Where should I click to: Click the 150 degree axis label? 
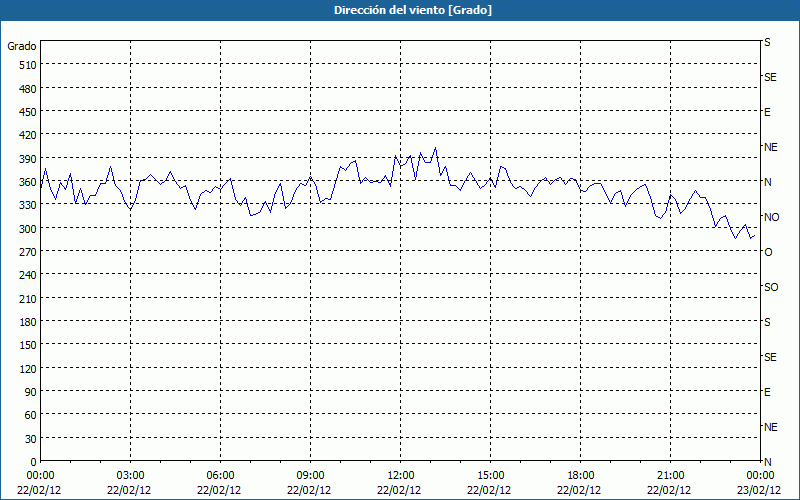pyautogui.click(x=28, y=345)
